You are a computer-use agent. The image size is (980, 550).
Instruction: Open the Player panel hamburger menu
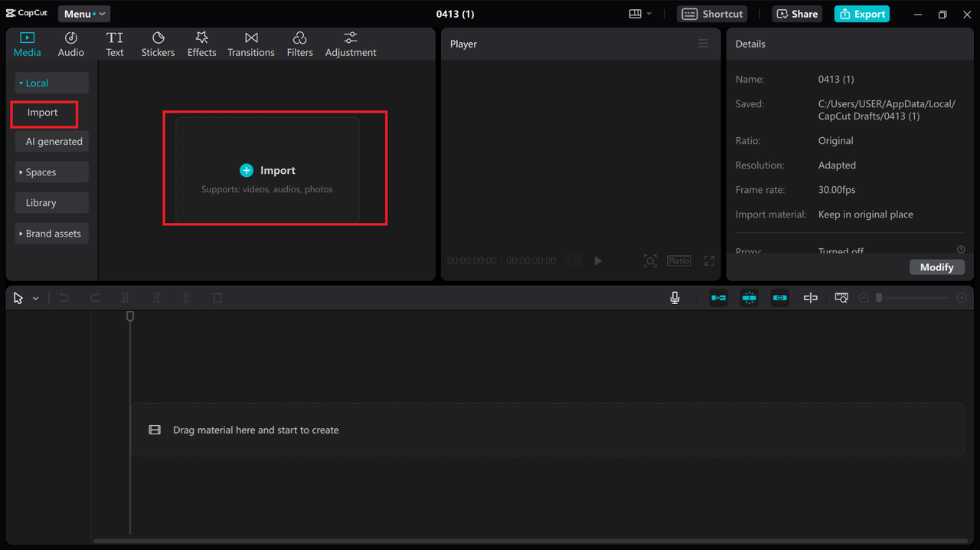(x=703, y=44)
